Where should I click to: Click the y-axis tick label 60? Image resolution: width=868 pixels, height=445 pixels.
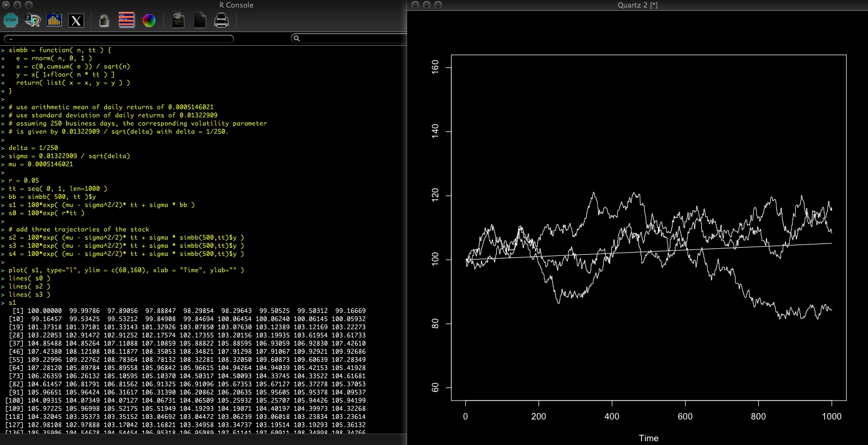[435, 388]
